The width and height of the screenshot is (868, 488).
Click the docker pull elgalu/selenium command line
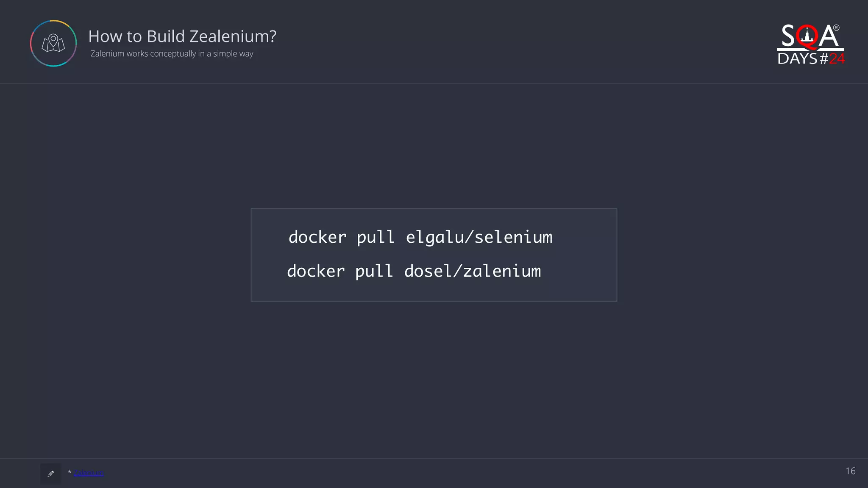[420, 237]
